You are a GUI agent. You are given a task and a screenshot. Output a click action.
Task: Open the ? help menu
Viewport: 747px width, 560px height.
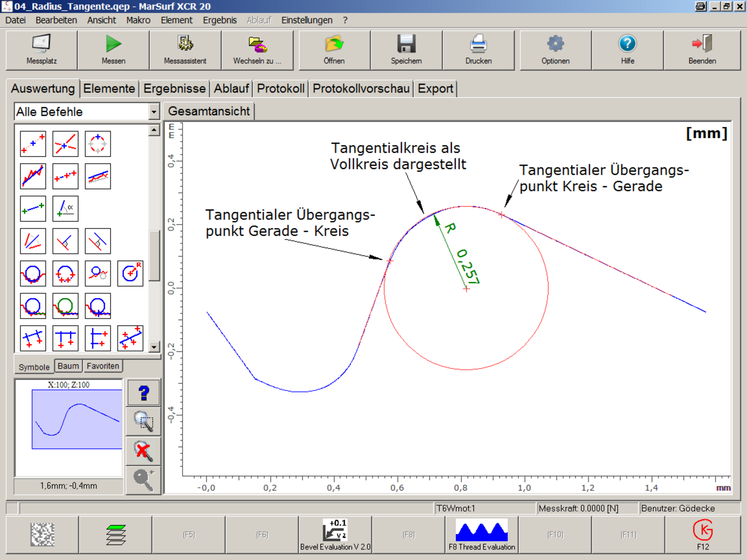click(x=345, y=20)
